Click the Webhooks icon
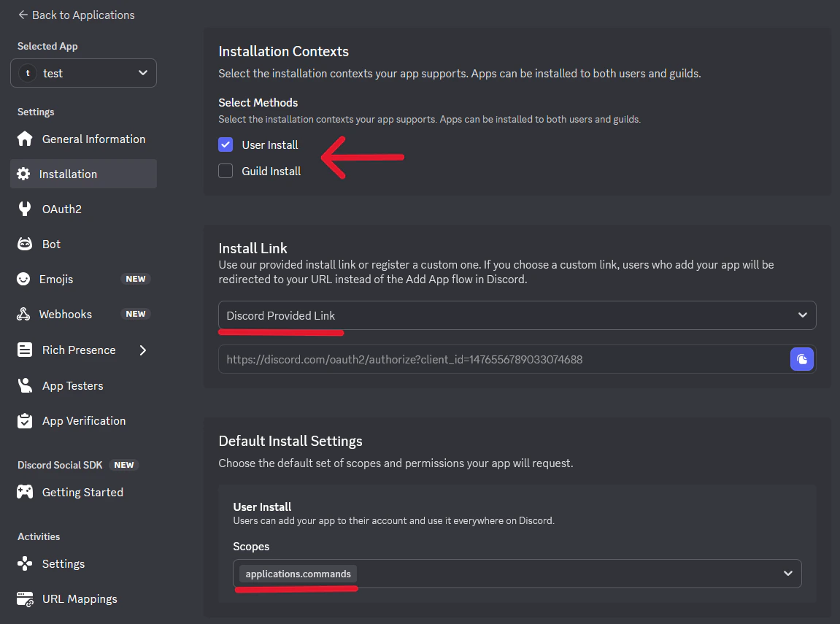The image size is (840, 624). pos(26,314)
